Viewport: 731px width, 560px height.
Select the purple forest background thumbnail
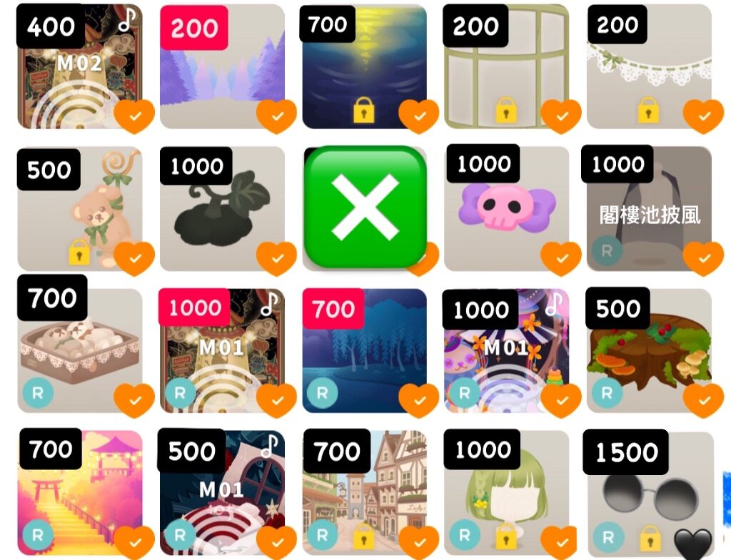[x=223, y=66]
